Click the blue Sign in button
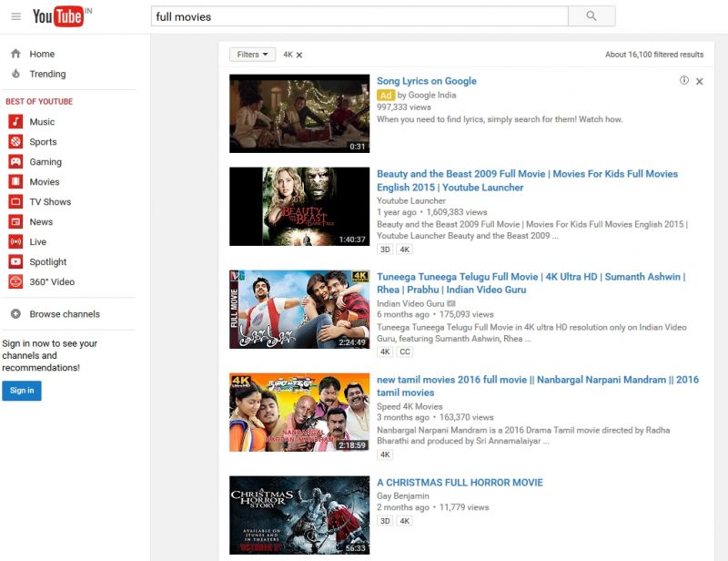Viewport: 728px width, 561px height. [22, 391]
